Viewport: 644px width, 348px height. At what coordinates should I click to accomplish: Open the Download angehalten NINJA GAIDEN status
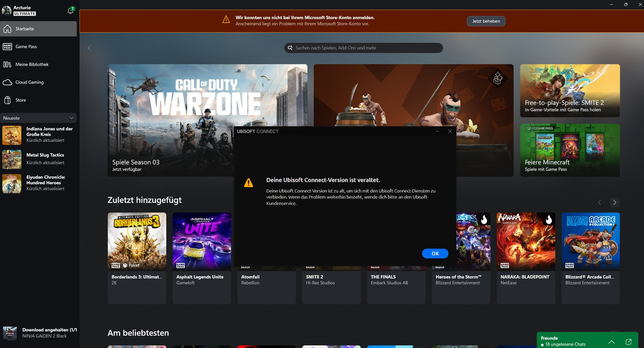[40, 333]
